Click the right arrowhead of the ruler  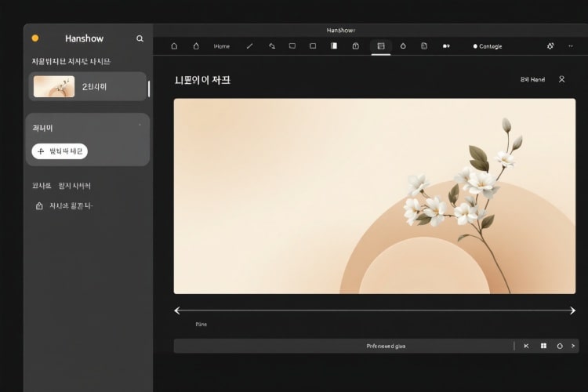572,310
